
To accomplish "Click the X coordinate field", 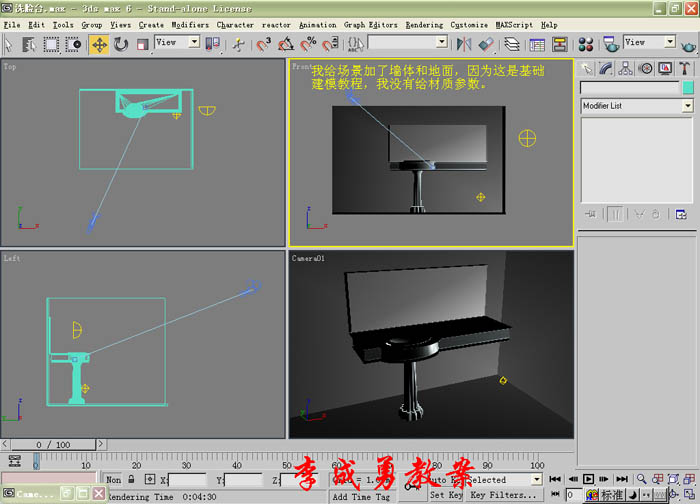I will point(187,480).
